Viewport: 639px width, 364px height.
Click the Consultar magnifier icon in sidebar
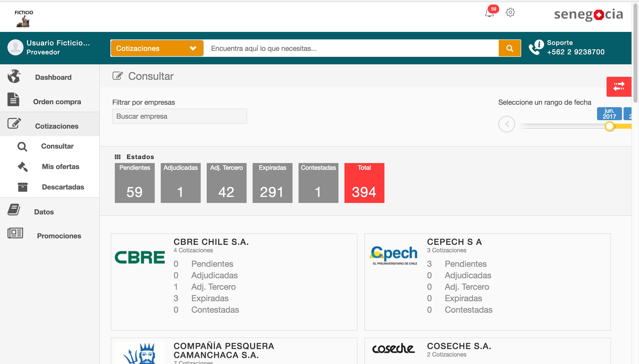tap(22, 147)
